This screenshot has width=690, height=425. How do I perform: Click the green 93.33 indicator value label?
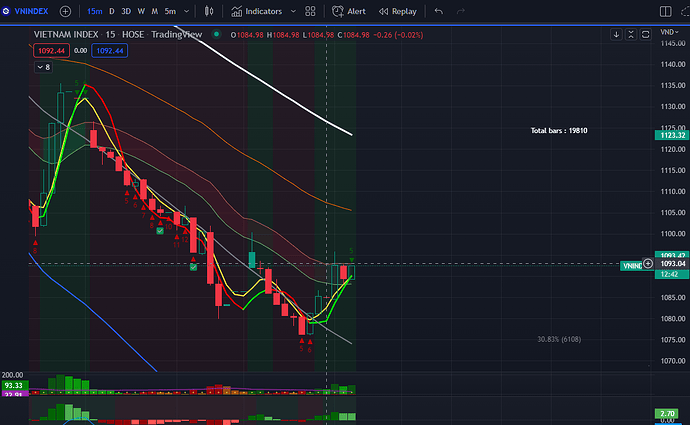tap(15, 385)
